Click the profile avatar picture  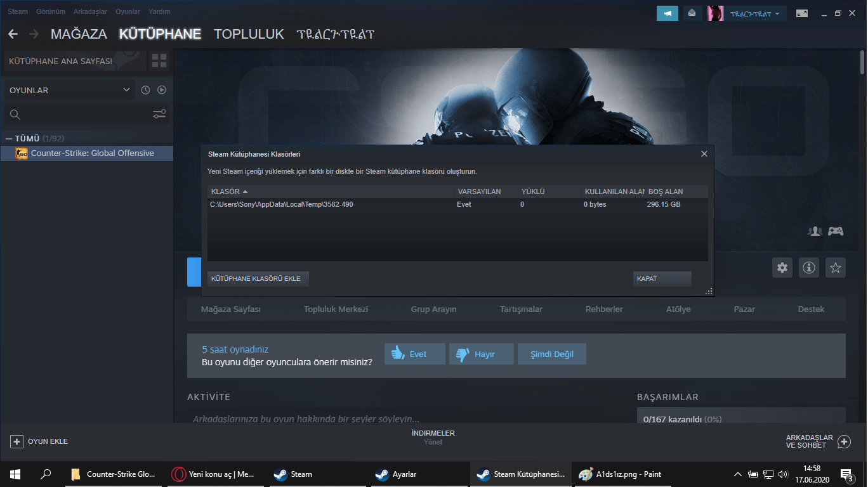coord(716,13)
